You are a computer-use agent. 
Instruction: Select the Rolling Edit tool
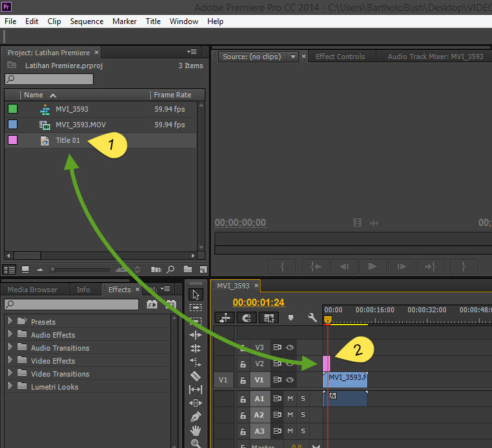point(196,348)
